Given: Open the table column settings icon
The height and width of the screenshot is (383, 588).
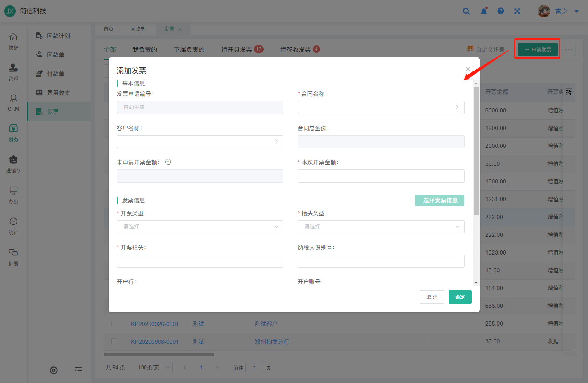Looking at the screenshot, I should coord(569,92).
